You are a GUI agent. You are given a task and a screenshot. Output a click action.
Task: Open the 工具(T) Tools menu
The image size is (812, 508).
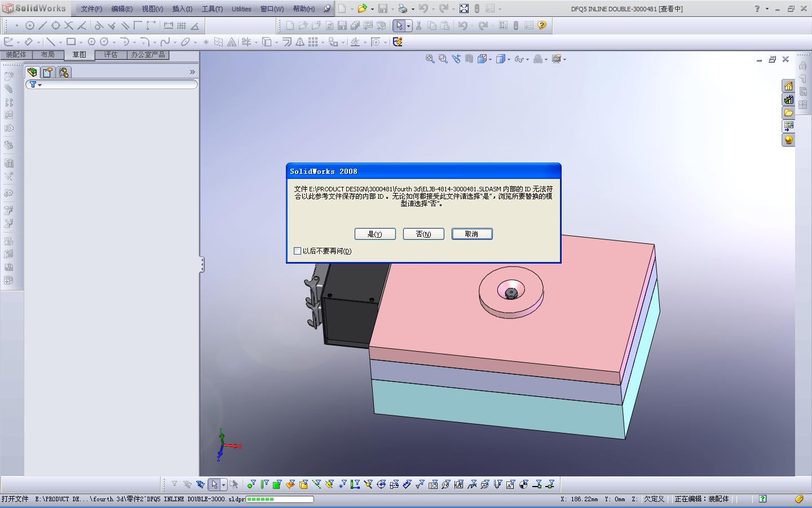(x=212, y=8)
